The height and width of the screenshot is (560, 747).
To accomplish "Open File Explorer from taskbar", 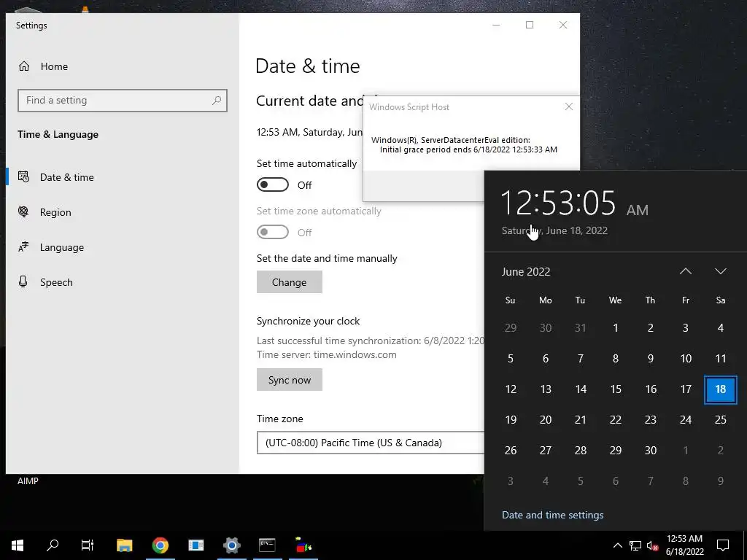I will point(124,545).
